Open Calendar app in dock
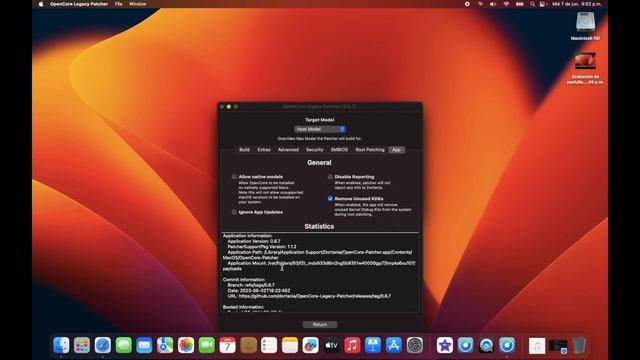640x360 pixels. point(228,345)
